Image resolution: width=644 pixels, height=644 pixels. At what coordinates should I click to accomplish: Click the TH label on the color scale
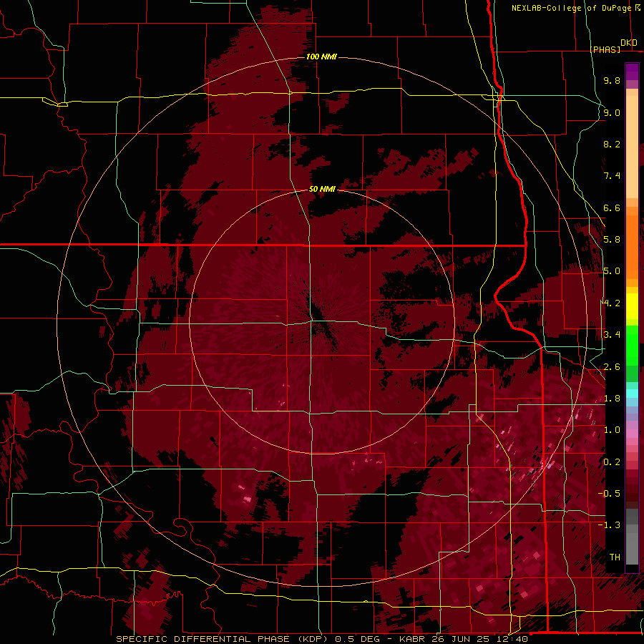pos(615,557)
